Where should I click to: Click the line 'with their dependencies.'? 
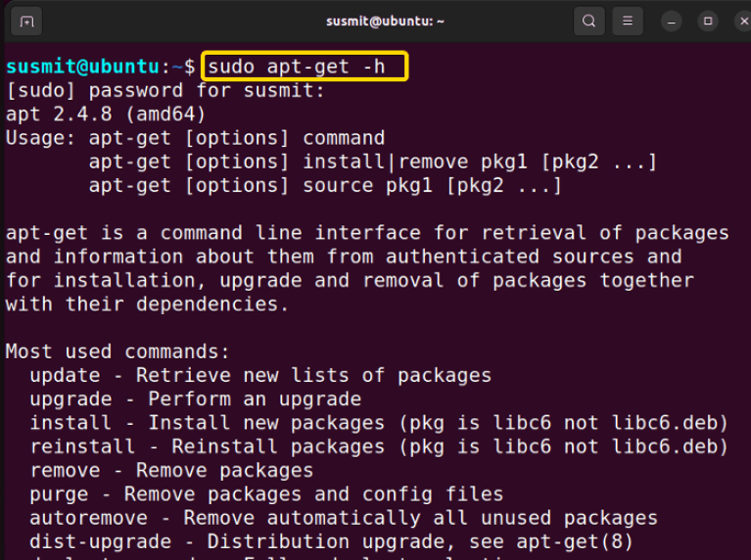click(147, 304)
